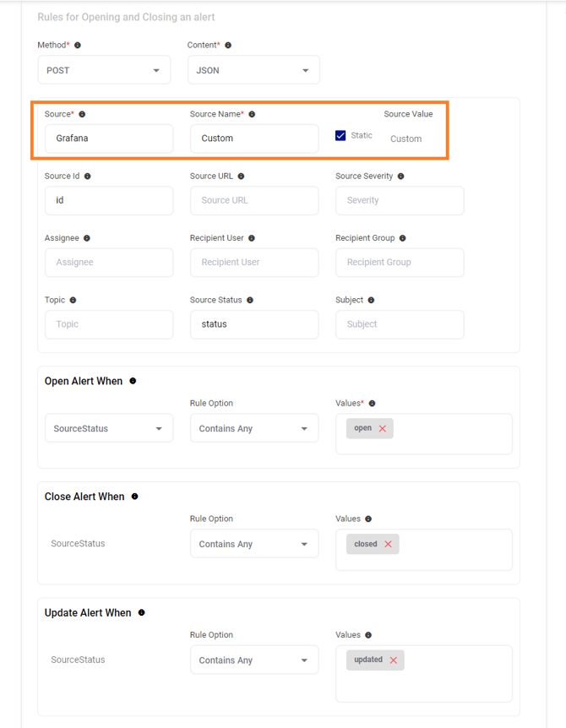Remove the updated value chip
Screen dimensions: 566x728
[x=395, y=660]
